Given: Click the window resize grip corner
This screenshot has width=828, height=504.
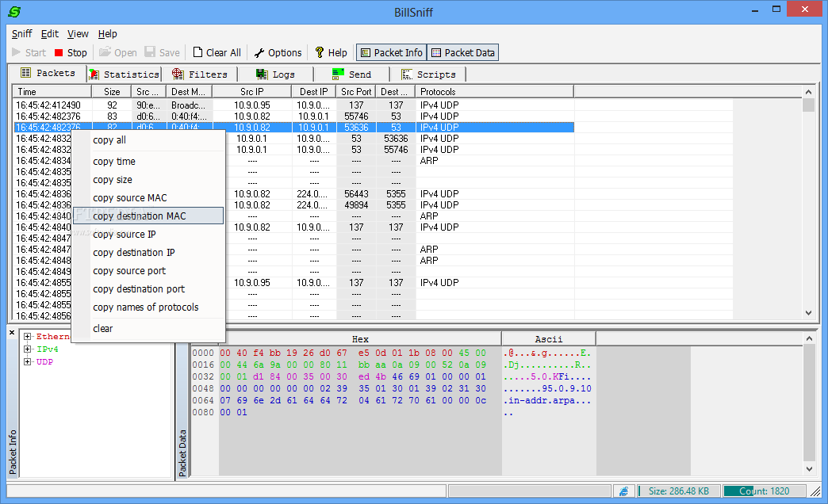Looking at the screenshot, I should (816, 491).
